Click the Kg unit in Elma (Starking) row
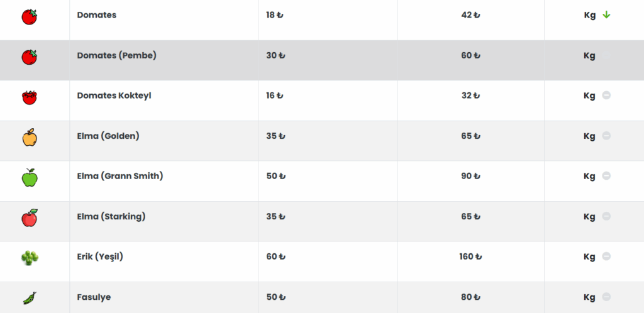644x313 pixels. [x=589, y=217]
